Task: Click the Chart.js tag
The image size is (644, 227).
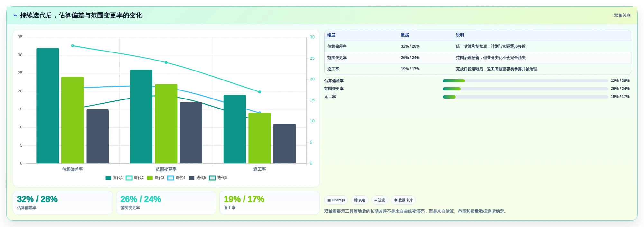Action: point(336,200)
